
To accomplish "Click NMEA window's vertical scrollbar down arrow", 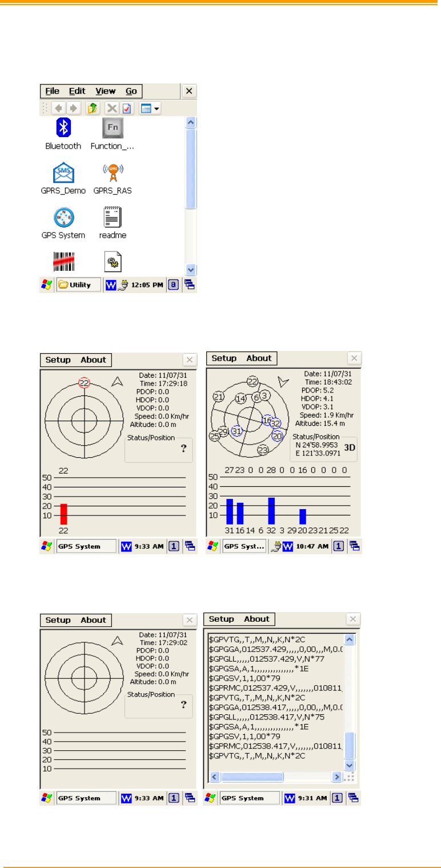I will tap(351, 765).
